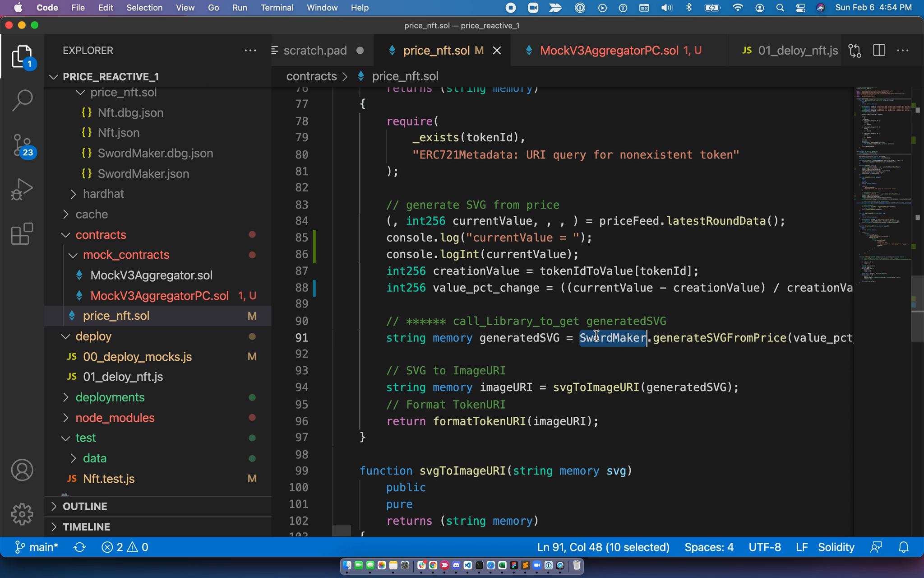Change encoding via UTF-8 indicator

(765, 547)
